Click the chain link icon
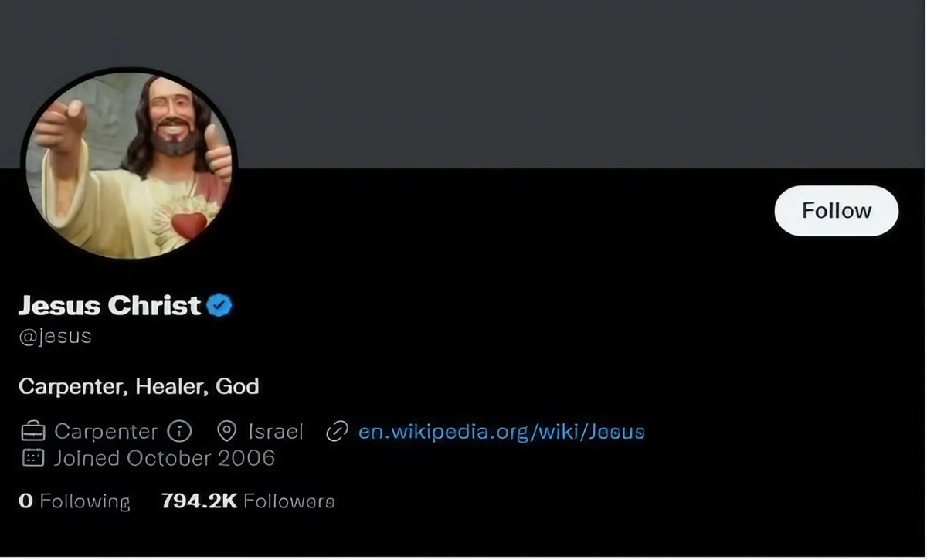Image resolution: width=927 pixels, height=560 pixels. point(337,431)
